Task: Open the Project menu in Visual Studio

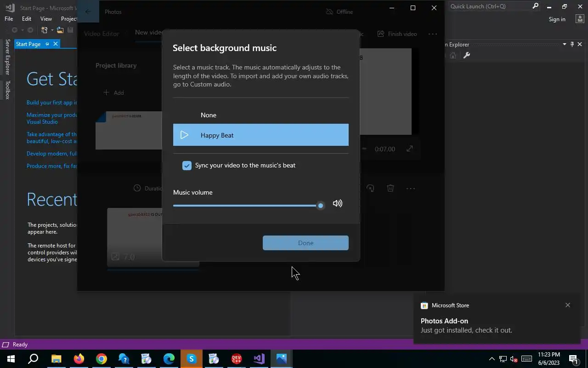Action: 69,19
